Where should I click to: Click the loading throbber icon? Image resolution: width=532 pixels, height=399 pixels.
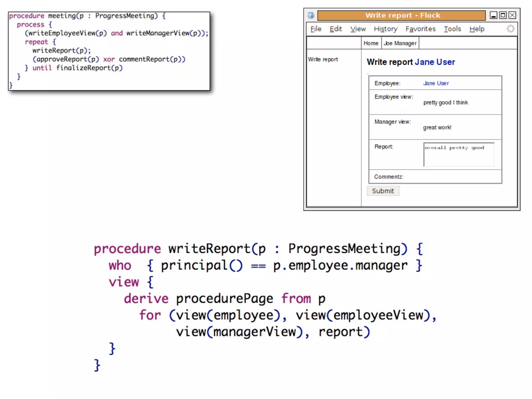coord(510,29)
